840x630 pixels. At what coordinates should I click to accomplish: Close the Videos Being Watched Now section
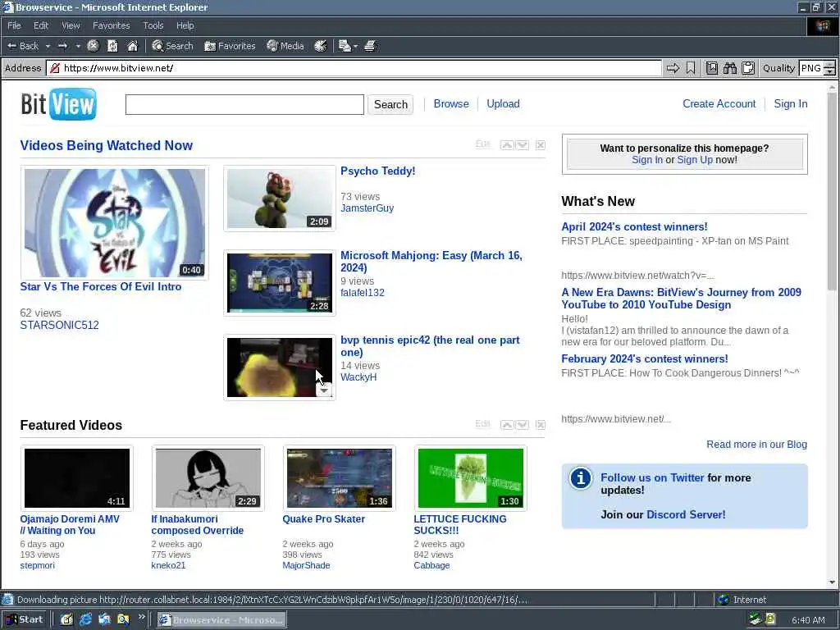click(x=541, y=145)
